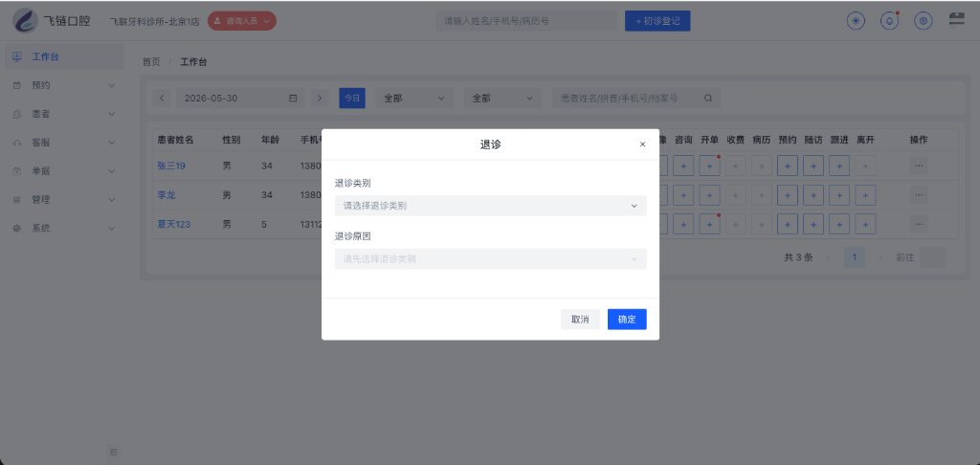Click the hexagon settings icon in header

coord(924,21)
